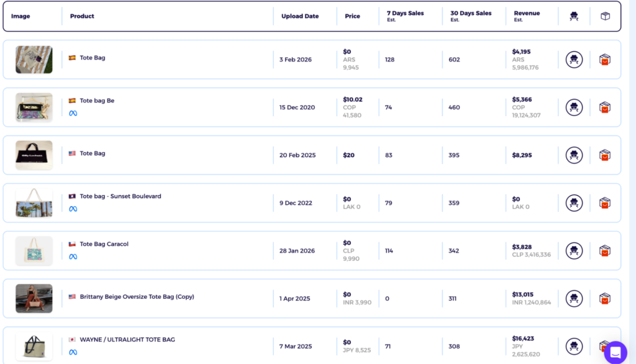
Task: Open the Brittany Beige Oversize Tote Bag (Copy) link
Action: [x=137, y=297]
